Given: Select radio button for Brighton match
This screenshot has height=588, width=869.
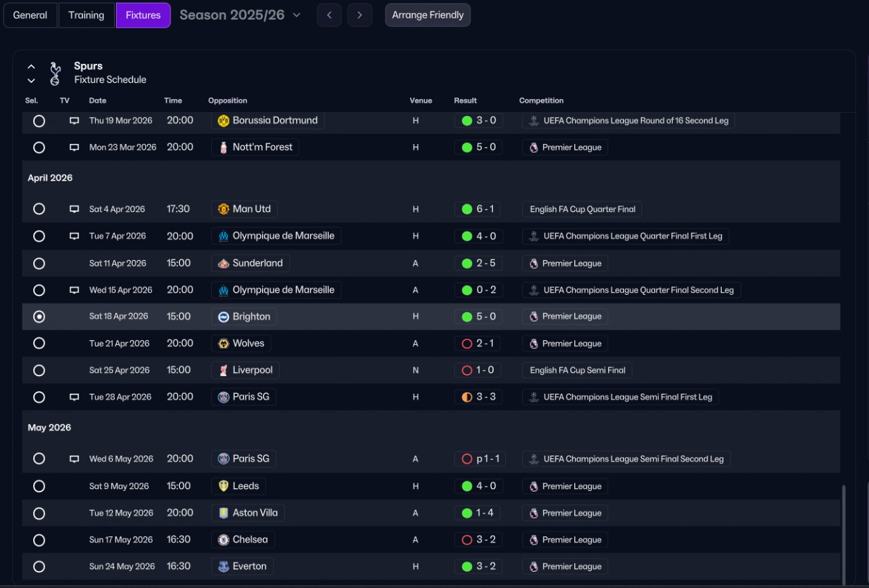Looking at the screenshot, I should [x=39, y=316].
